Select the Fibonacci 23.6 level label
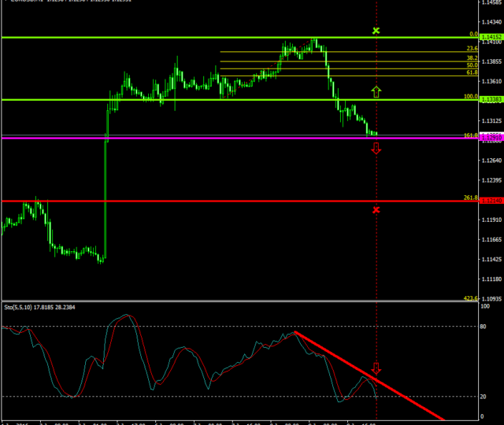 tap(472, 49)
